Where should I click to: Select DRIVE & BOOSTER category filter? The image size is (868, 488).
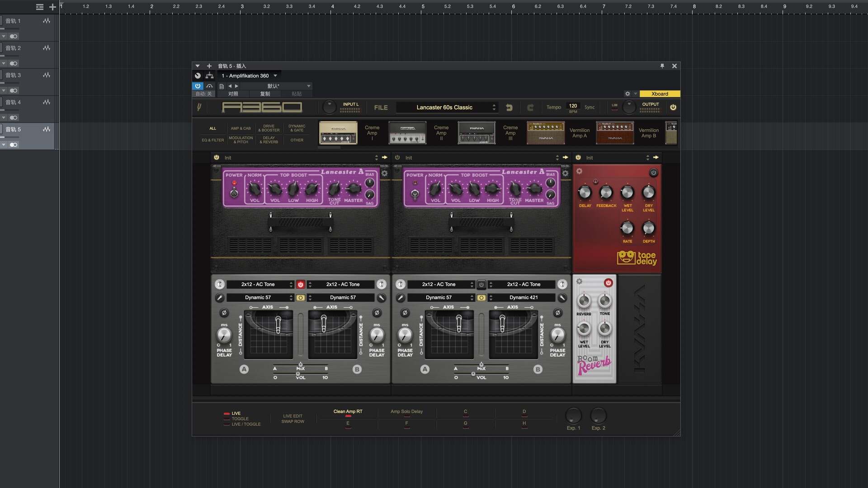pyautogui.click(x=269, y=128)
